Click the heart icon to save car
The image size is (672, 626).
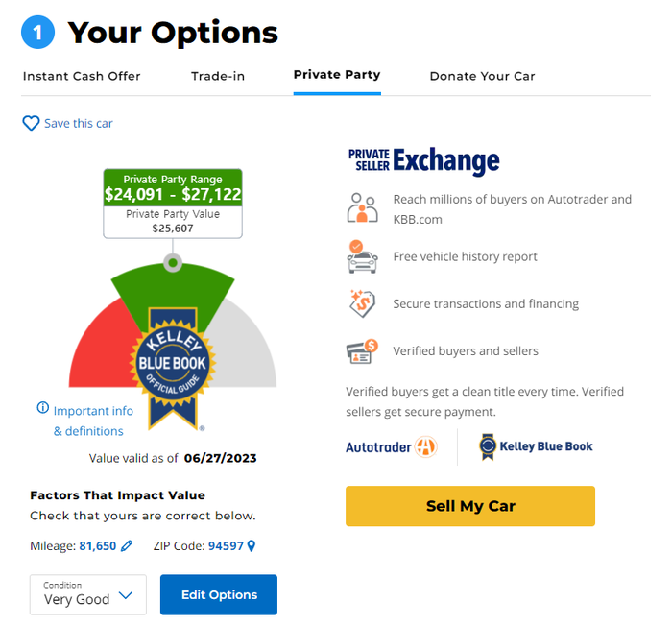(x=31, y=123)
